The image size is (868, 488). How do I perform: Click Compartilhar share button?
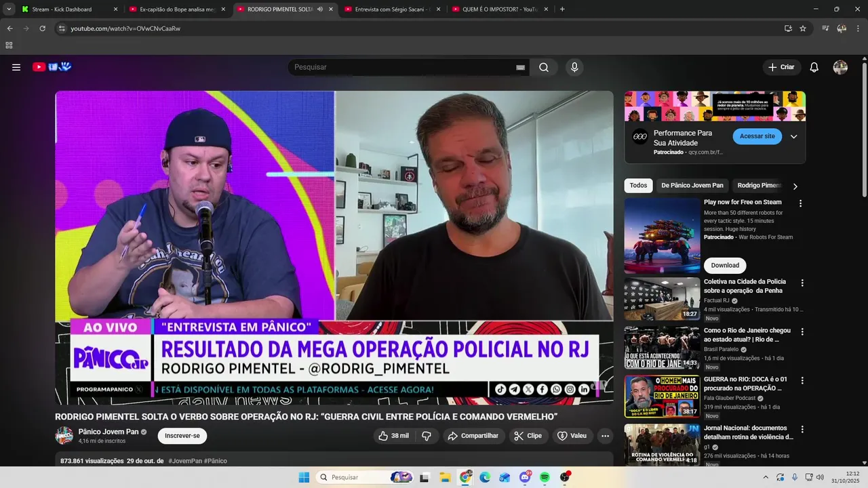point(474,436)
